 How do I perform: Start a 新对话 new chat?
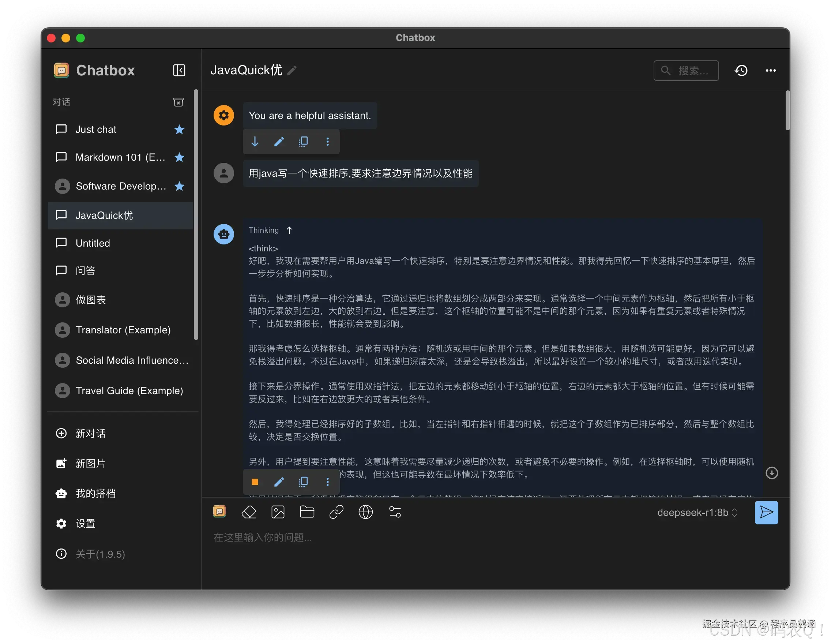click(x=90, y=434)
